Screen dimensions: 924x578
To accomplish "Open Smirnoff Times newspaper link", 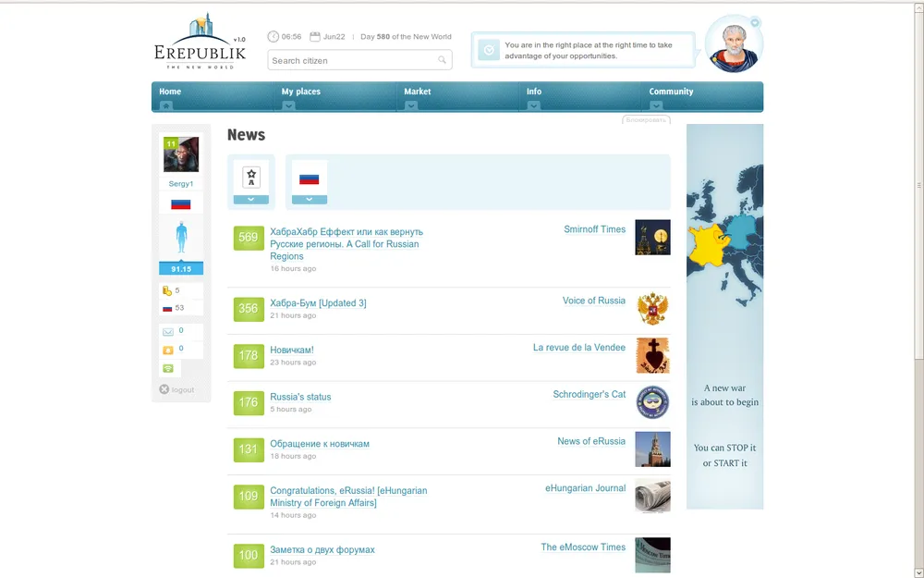I will [594, 229].
